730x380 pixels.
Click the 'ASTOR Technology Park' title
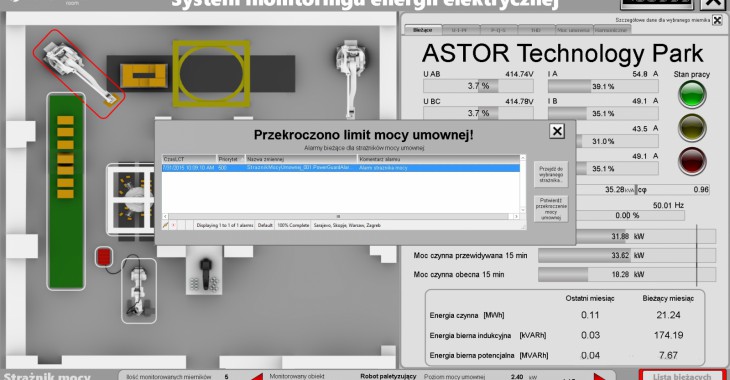562,53
